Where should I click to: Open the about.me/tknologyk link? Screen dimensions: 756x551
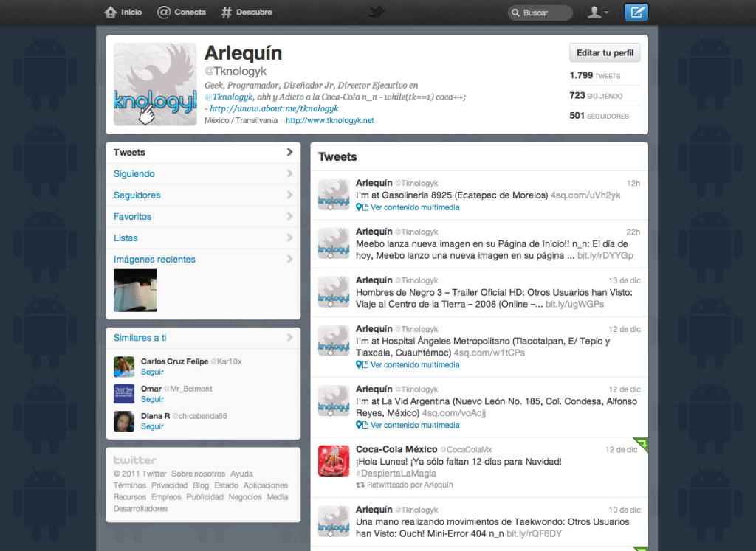click(274, 108)
